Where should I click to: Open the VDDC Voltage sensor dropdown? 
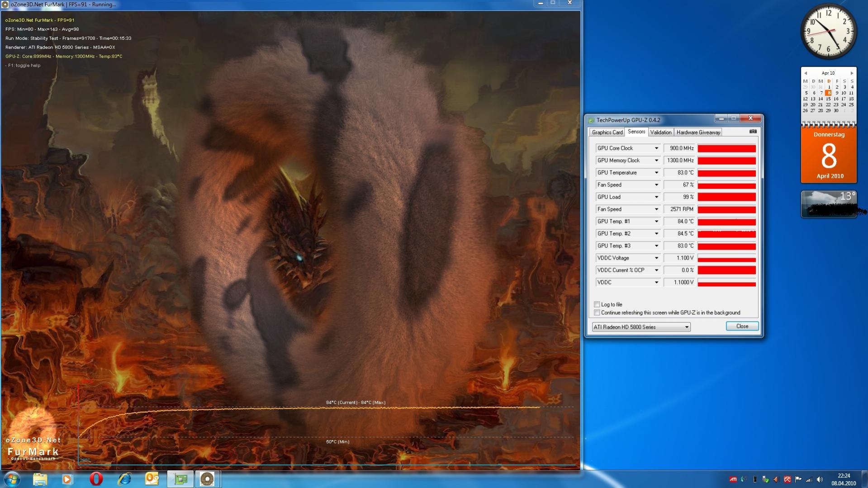pyautogui.click(x=656, y=258)
